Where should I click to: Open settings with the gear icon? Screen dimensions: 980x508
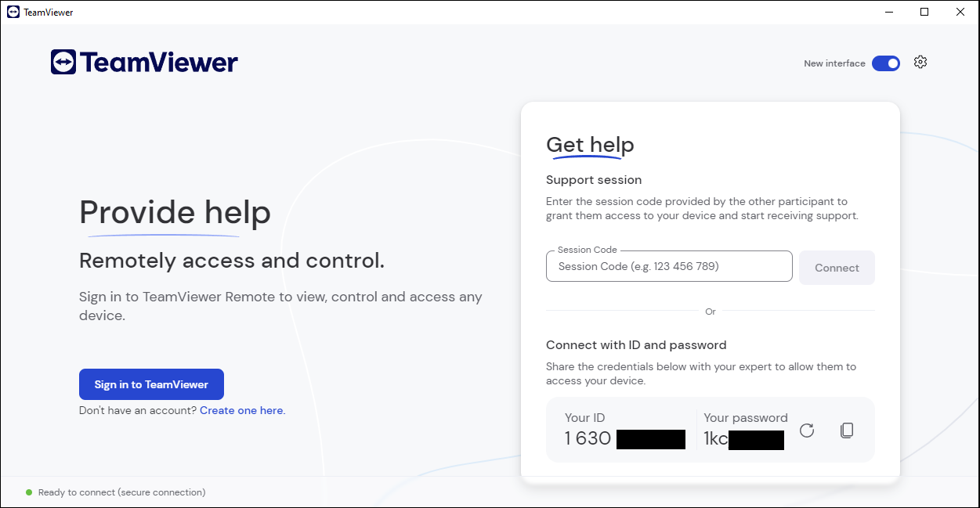coord(920,63)
